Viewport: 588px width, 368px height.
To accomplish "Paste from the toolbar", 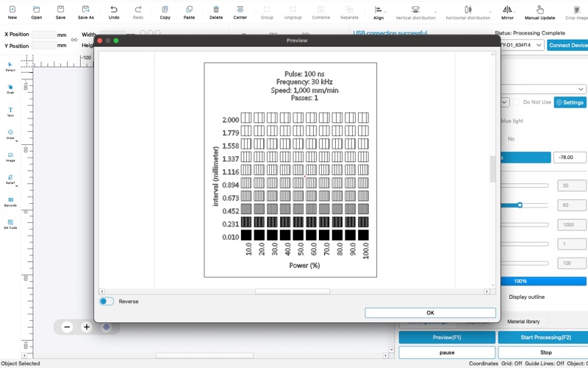I will pos(189,12).
